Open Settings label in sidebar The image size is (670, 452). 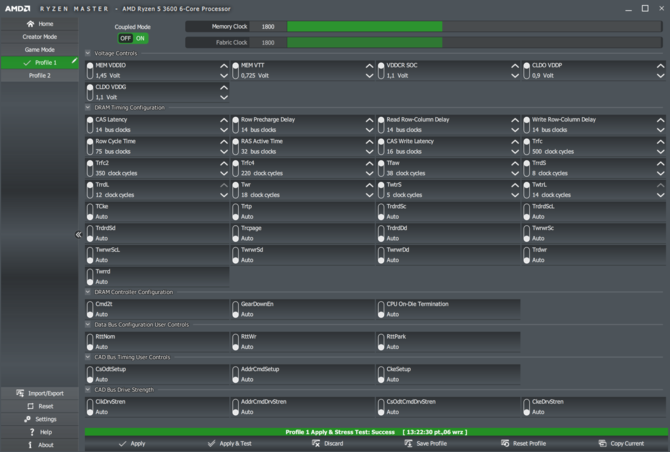[x=46, y=419]
